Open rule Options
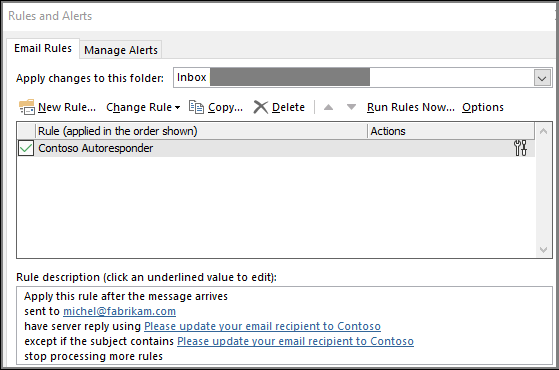Image resolution: width=559 pixels, height=370 pixels. pos(483,107)
